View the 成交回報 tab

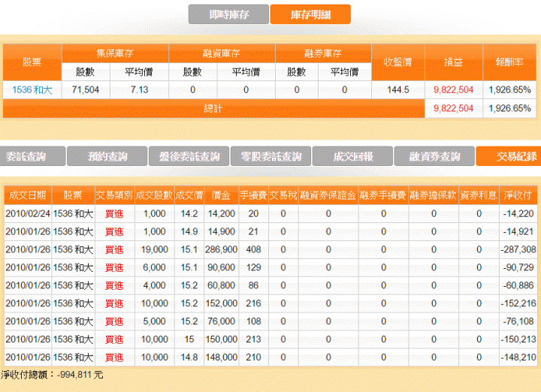pos(352,156)
